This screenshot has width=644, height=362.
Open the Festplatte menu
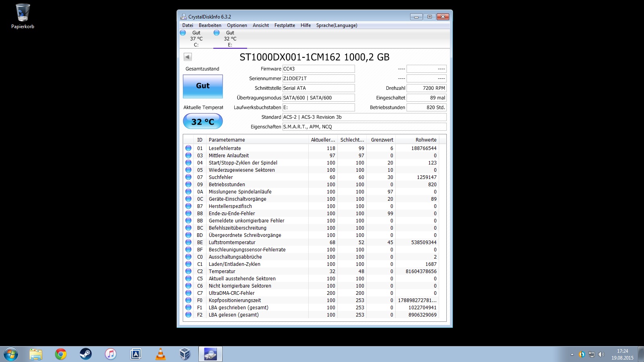(x=285, y=25)
